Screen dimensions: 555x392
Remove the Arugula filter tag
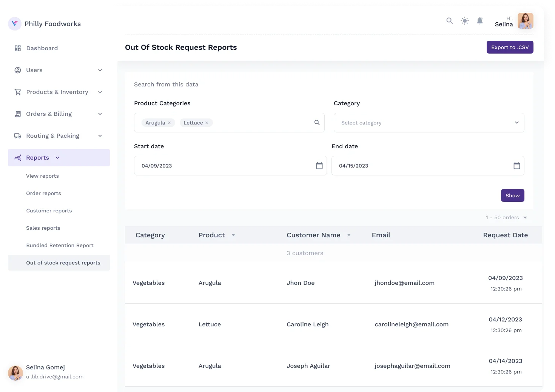coord(169,123)
